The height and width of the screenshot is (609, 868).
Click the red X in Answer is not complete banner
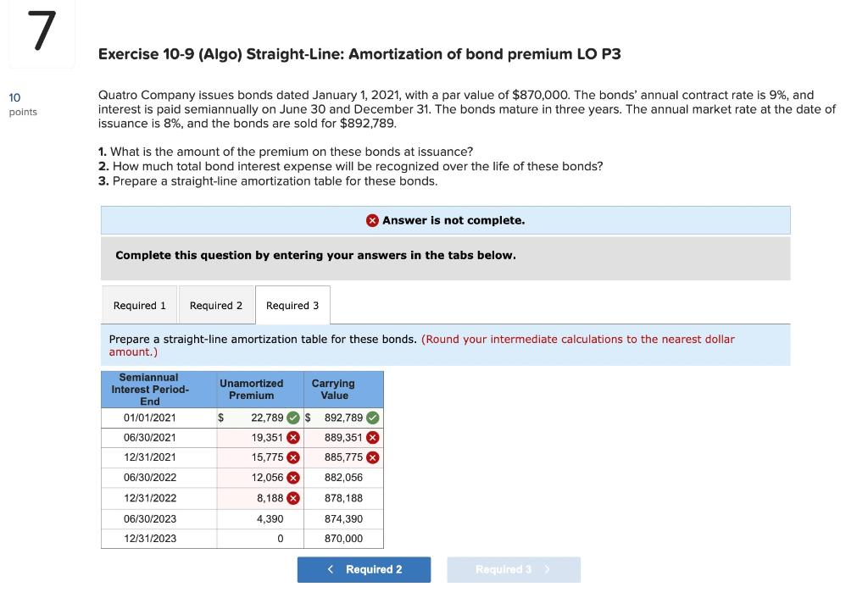coord(371,220)
